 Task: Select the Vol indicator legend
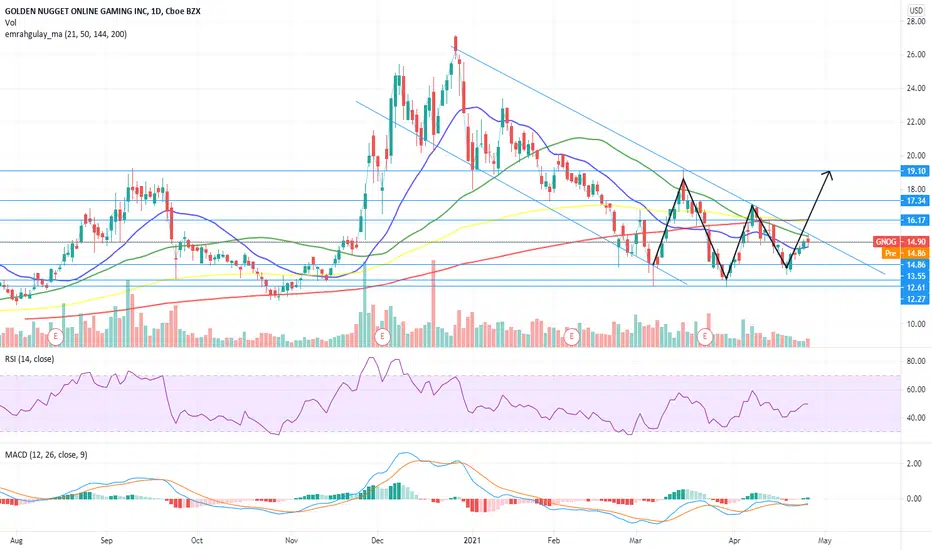point(10,23)
